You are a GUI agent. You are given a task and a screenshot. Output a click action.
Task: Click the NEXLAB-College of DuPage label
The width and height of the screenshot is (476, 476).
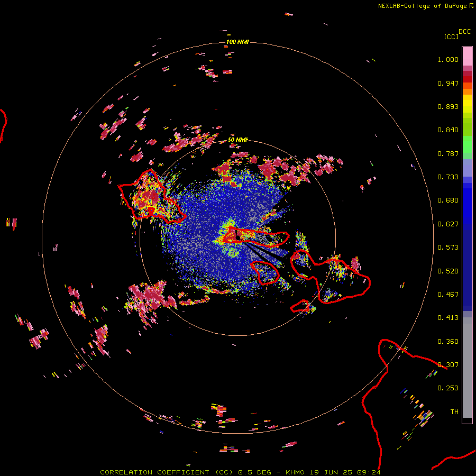point(422,6)
